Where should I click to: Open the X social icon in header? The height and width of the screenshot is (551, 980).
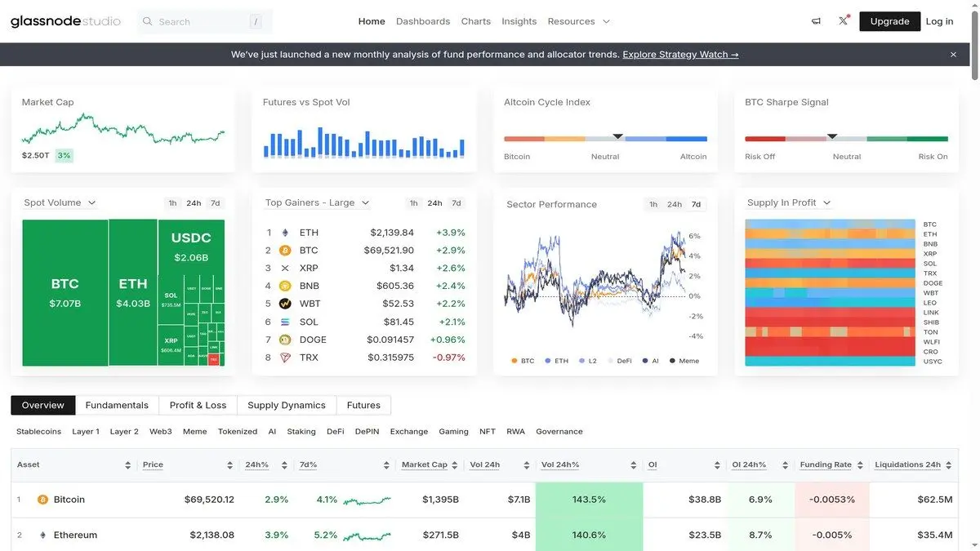[844, 21]
